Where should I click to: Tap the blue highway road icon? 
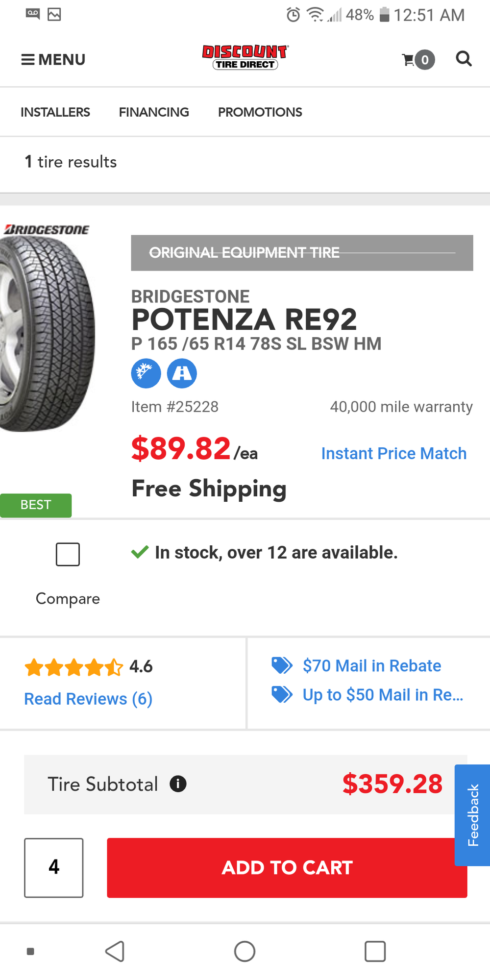tap(182, 373)
